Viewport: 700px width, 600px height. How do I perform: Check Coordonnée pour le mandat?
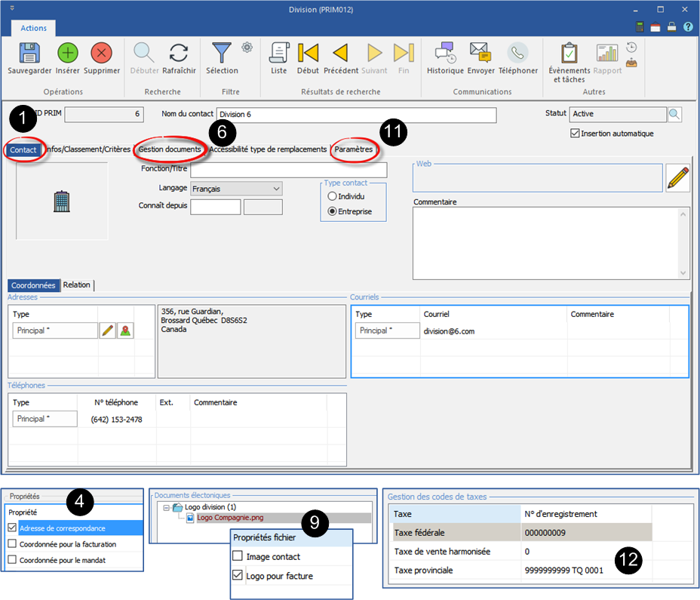coord(12,559)
